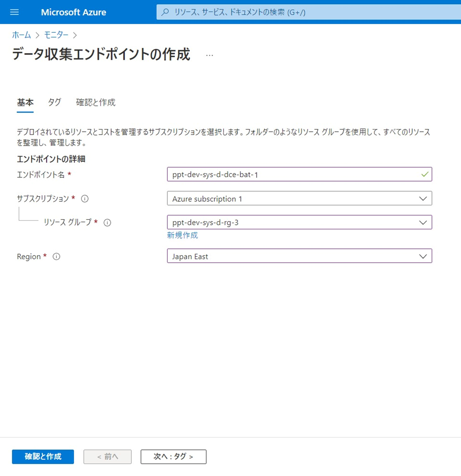The image size is (461, 476).
Task: Open the ppt-dev-sys-d-rg-3 resource group dropdown
Action: [300, 222]
